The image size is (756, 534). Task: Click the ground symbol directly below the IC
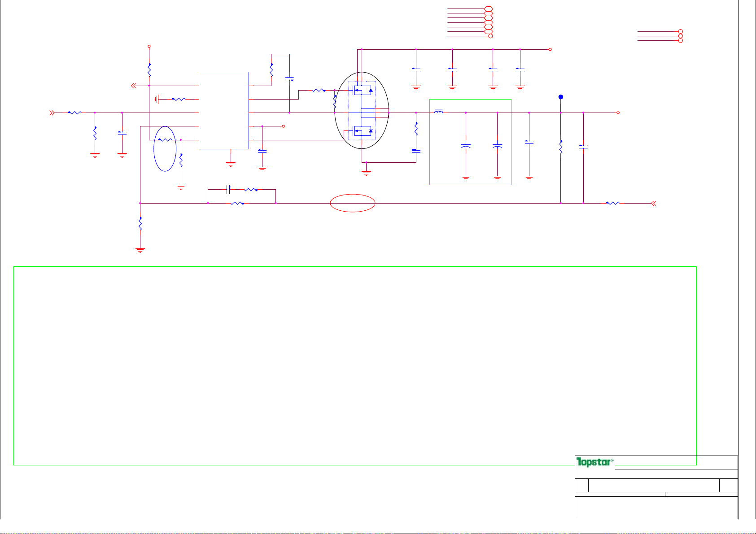231,165
